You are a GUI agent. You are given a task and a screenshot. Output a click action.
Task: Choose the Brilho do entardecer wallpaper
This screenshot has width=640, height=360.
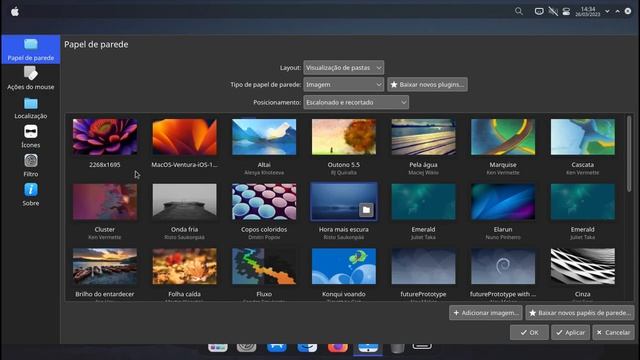(x=105, y=266)
